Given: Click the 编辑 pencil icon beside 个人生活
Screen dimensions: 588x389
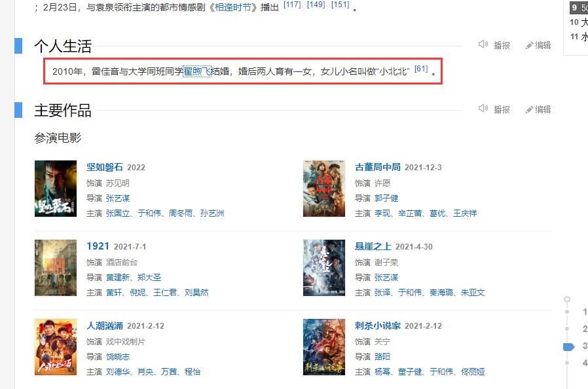Looking at the screenshot, I should (x=529, y=45).
